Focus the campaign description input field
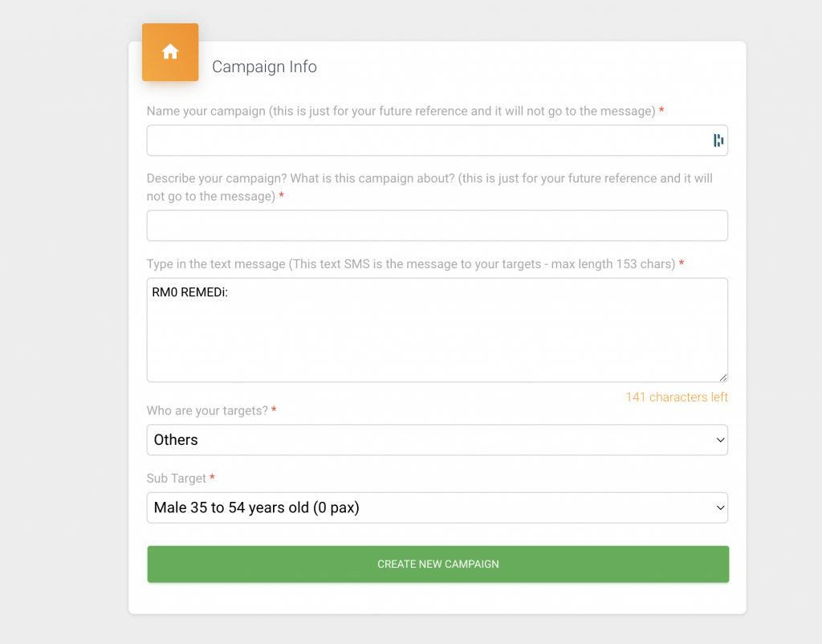 tap(437, 226)
